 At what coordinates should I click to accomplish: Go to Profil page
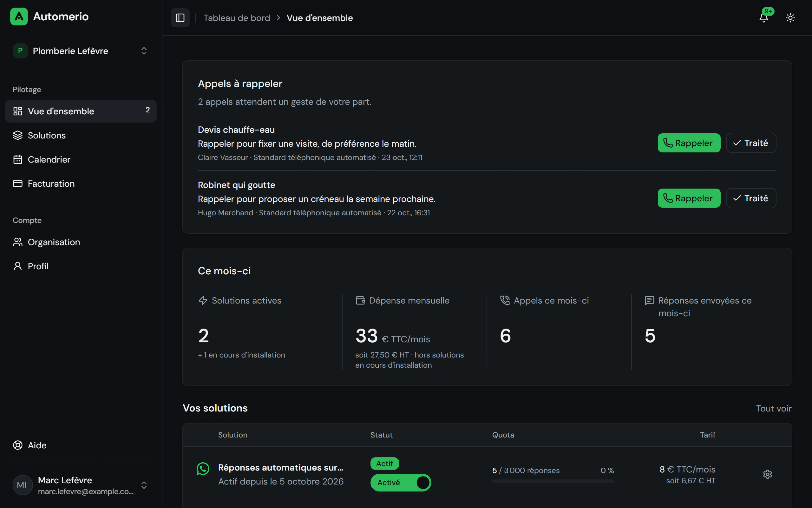pyautogui.click(x=81, y=266)
